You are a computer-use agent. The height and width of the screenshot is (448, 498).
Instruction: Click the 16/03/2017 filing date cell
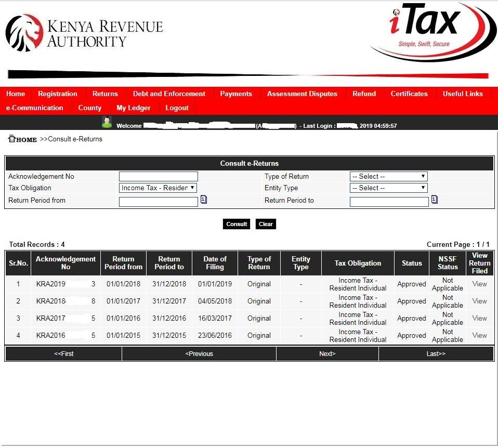[x=215, y=318]
